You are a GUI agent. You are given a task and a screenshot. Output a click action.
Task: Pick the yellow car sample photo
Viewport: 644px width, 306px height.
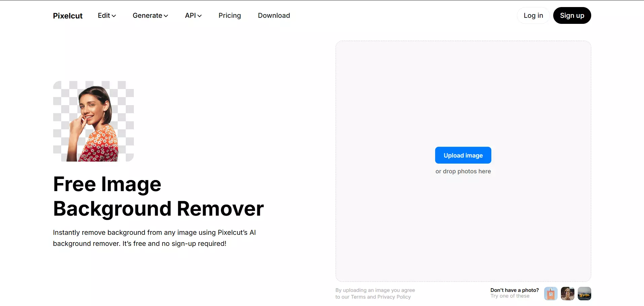pyautogui.click(x=584, y=294)
